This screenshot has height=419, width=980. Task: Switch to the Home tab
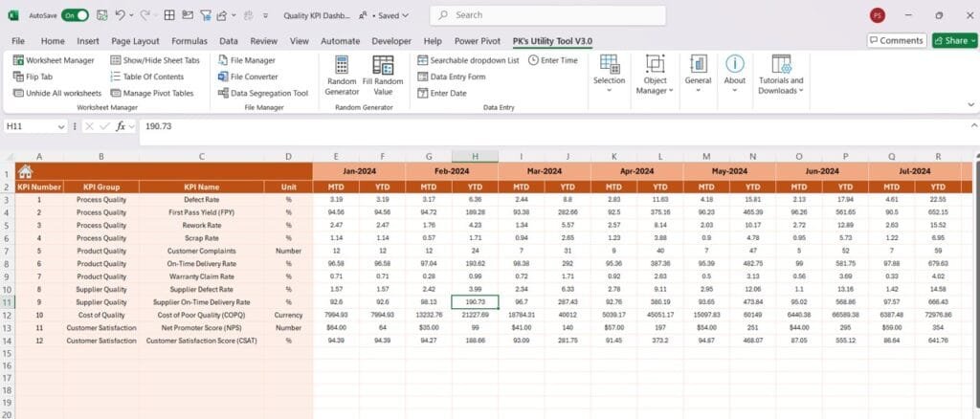[53, 40]
